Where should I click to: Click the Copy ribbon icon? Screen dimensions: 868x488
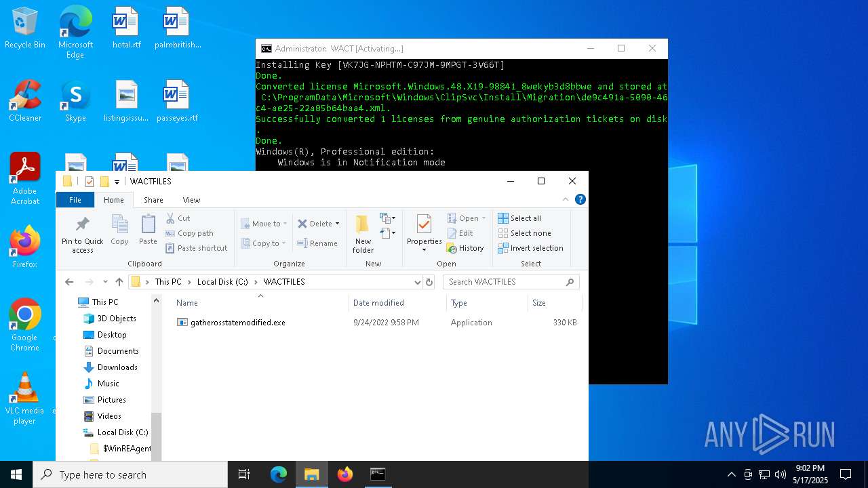(119, 230)
